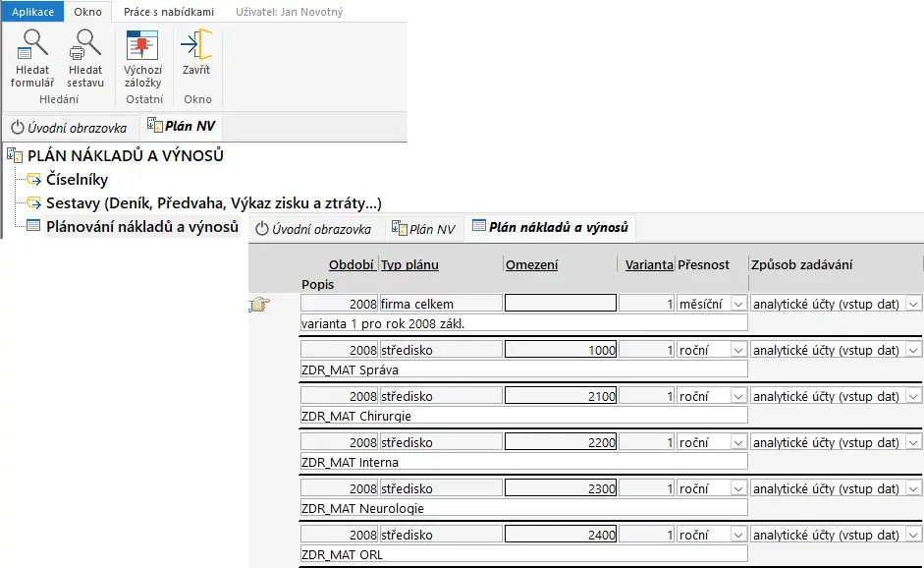Click the Omezení field with value 2200
Image resolution: width=924 pixels, height=568 pixels.
click(x=560, y=443)
